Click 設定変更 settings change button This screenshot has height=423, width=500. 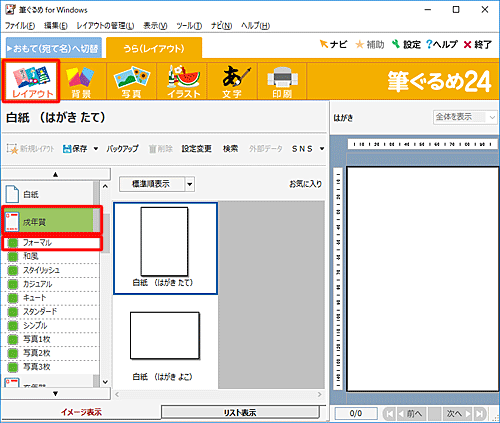(x=196, y=149)
